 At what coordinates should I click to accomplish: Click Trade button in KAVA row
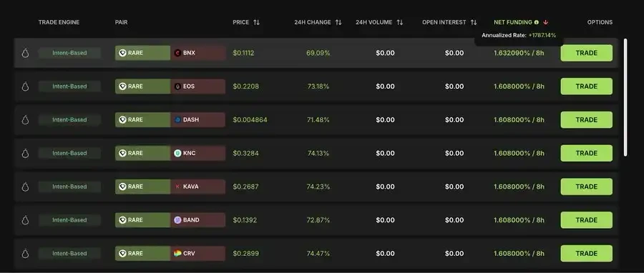point(586,187)
